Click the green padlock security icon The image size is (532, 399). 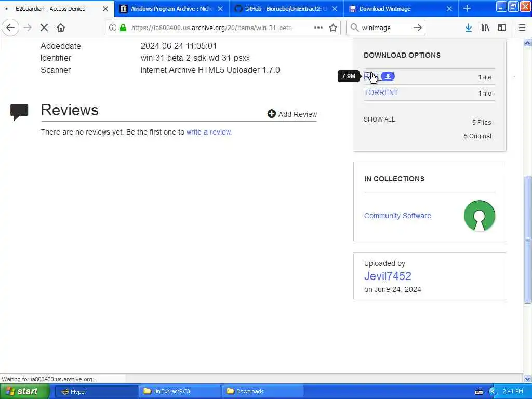(x=123, y=28)
